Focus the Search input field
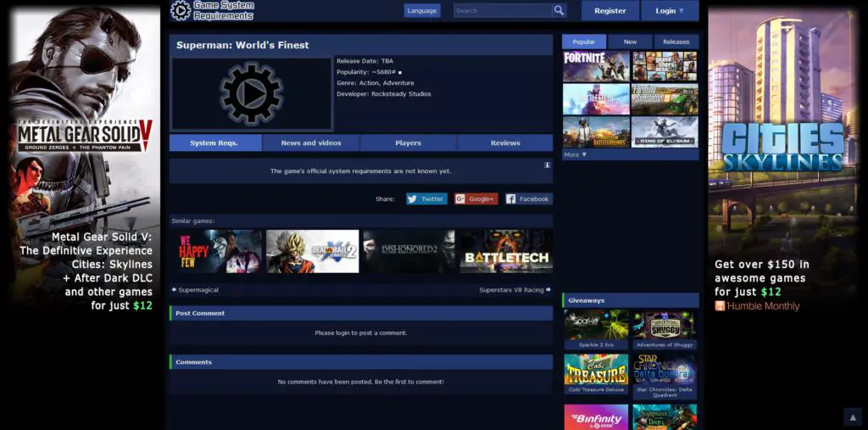Viewport: 868px width, 430px height. 503,10
